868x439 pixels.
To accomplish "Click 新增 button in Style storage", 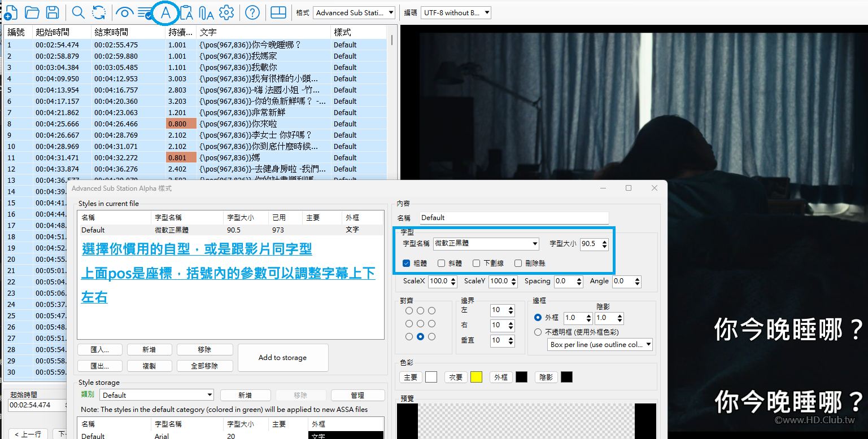I will click(245, 395).
